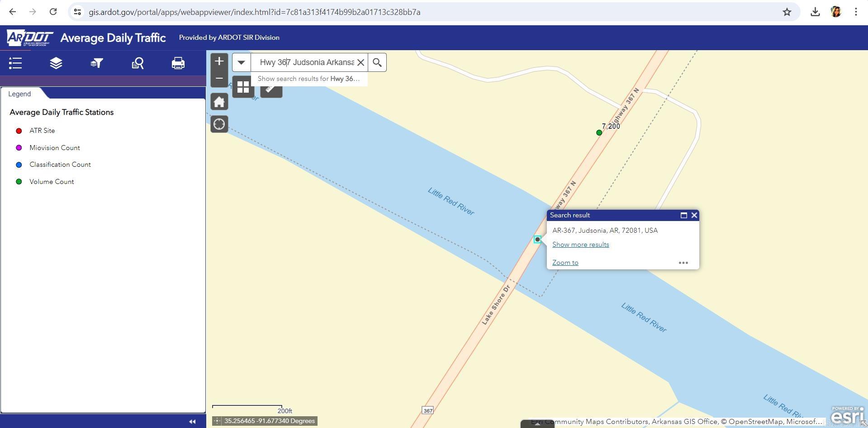This screenshot has height=428, width=868.
Task: Find my location on the map
Action: point(219,124)
